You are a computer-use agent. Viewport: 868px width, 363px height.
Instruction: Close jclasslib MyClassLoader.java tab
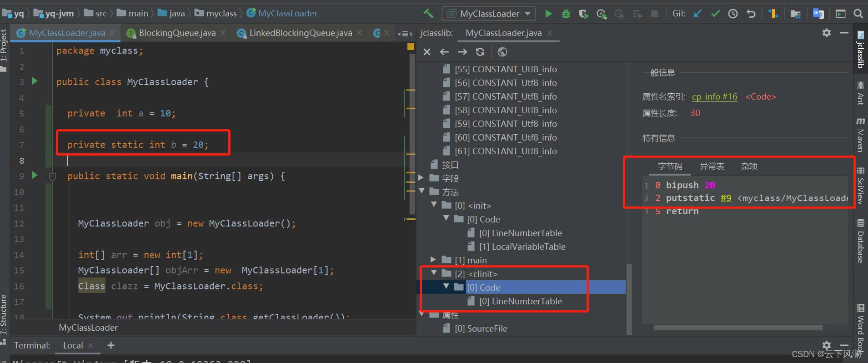pos(550,33)
